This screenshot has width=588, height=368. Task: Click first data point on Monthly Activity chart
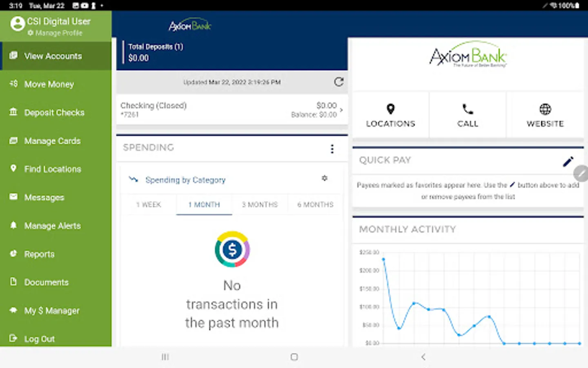point(383,259)
